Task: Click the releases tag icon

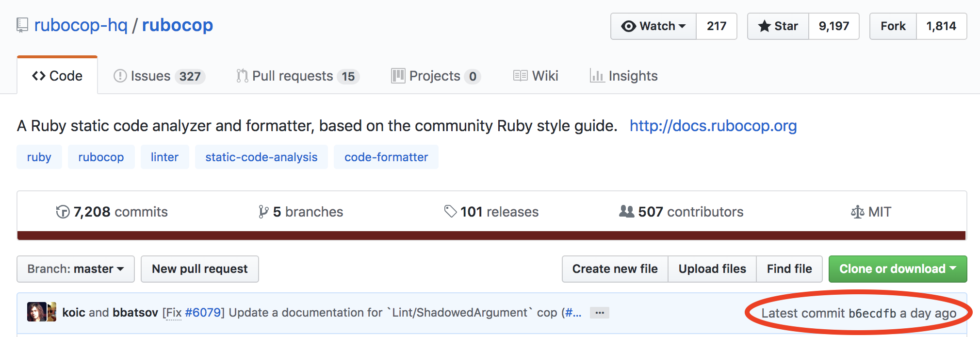Action: pos(451,211)
